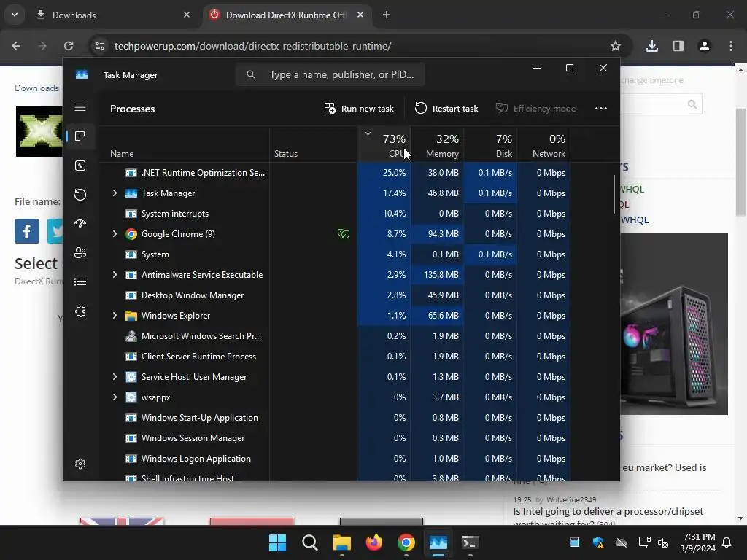Select the Processes page icon in sidebar
The width and height of the screenshot is (747, 560).
(80, 136)
